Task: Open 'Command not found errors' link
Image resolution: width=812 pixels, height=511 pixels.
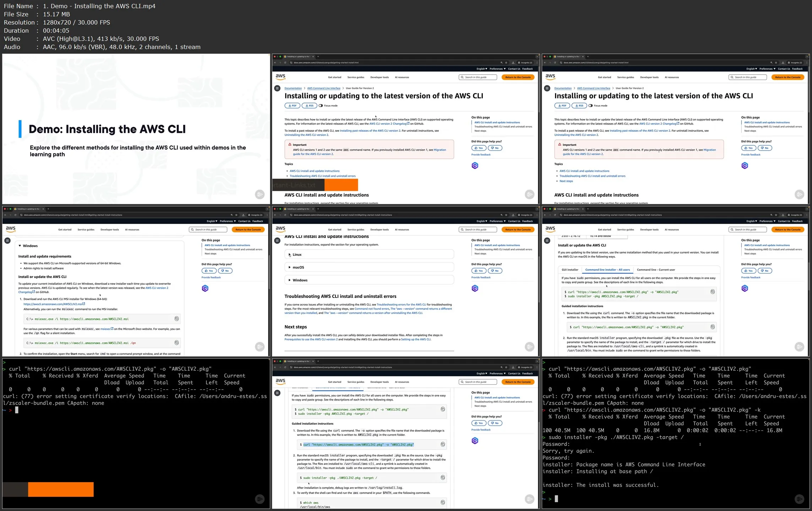Action: pyautogui.click(x=372, y=309)
